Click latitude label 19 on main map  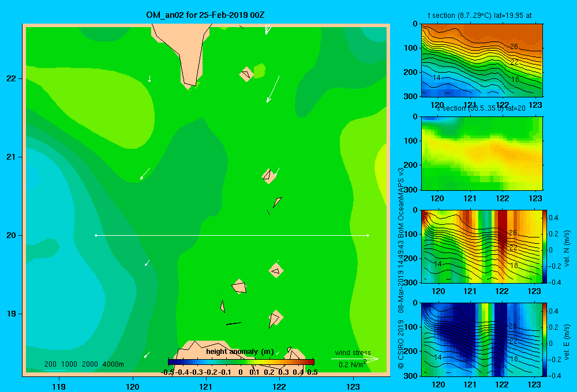12,314
